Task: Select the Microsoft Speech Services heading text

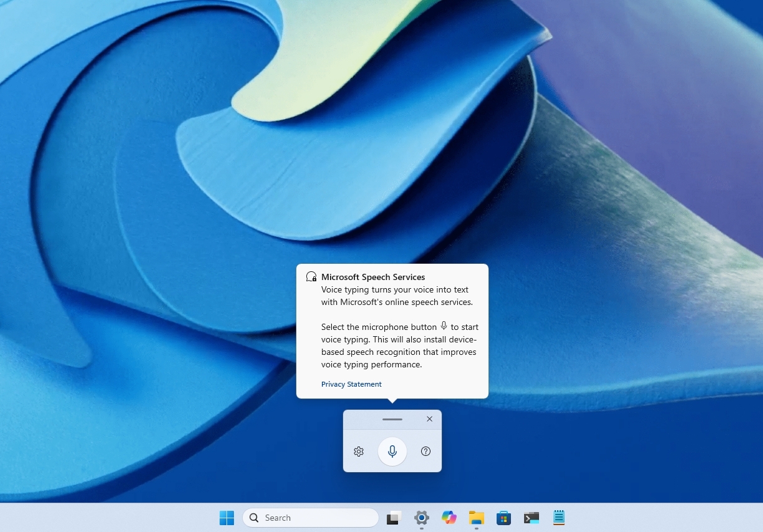Action: click(x=372, y=277)
